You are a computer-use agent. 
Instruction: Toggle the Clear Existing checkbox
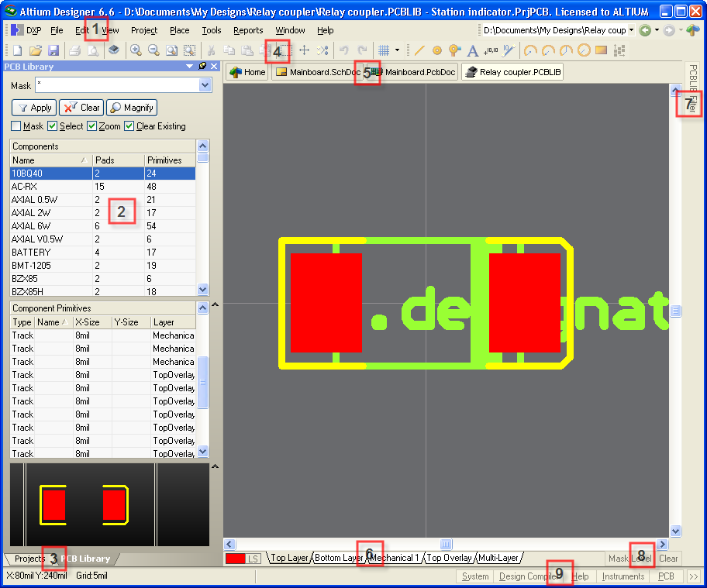pos(129,126)
